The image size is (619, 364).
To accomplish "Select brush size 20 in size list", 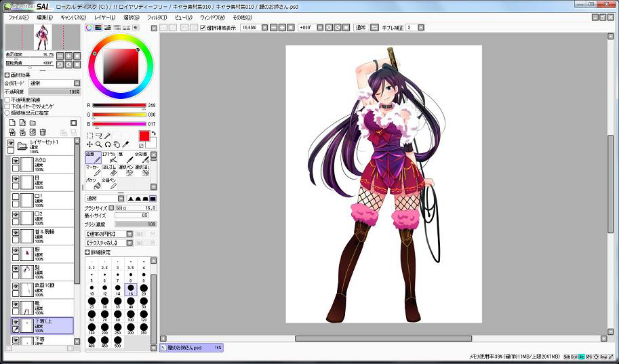I will click(x=144, y=288).
